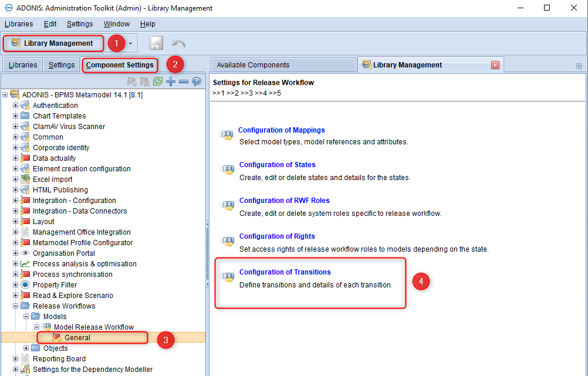Image resolution: width=588 pixels, height=376 pixels.
Task: Click the green refresh icon in tree toolbar
Action: pyautogui.click(x=158, y=82)
